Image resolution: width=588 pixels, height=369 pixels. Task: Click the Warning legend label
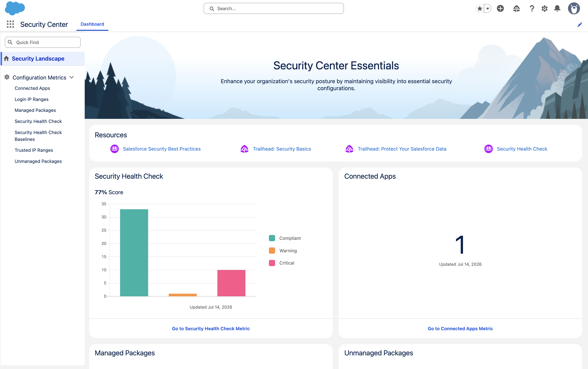(x=288, y=251)
